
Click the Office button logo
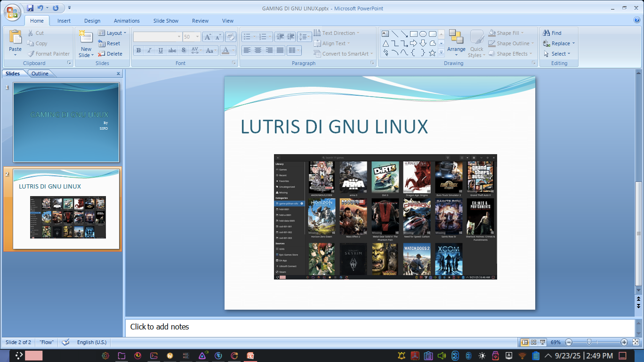(13, 12)
